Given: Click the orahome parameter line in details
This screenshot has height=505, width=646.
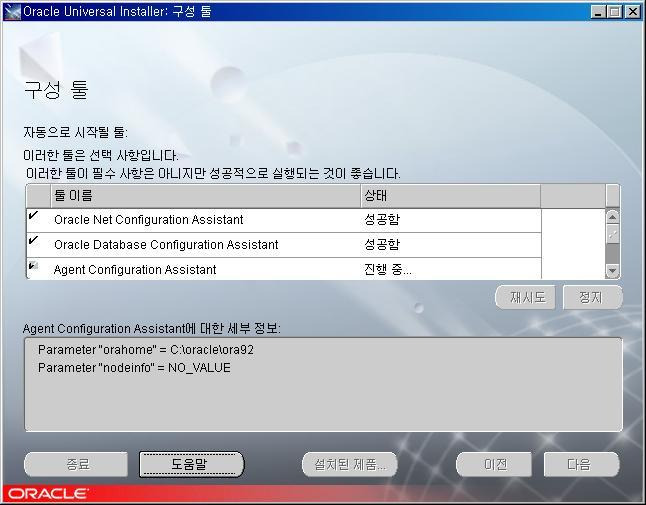Looking at the screenshot, I should [146, 350].
